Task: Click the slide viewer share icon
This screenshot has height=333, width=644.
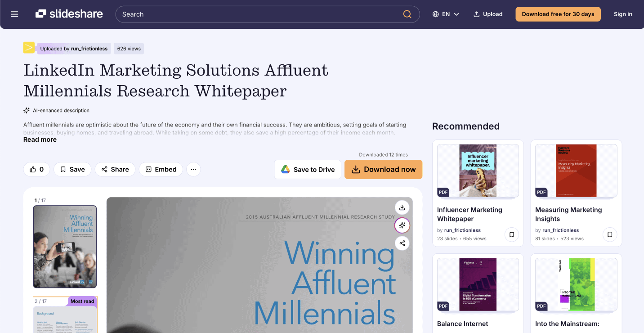Action: click(x=402, y=243)
